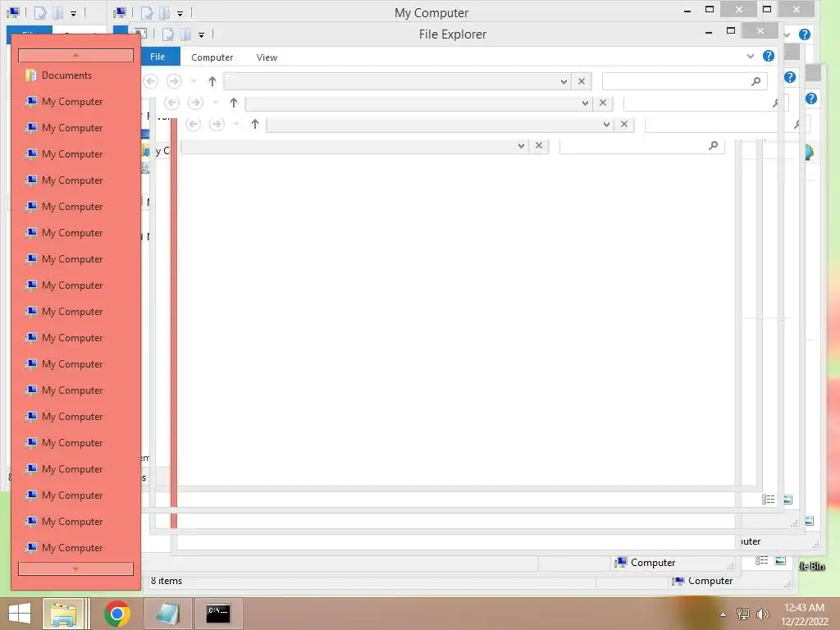This screenshot has height=630, width=840.
Task: Switch to the View ribbon tab
Action: (x=267, y=57)
